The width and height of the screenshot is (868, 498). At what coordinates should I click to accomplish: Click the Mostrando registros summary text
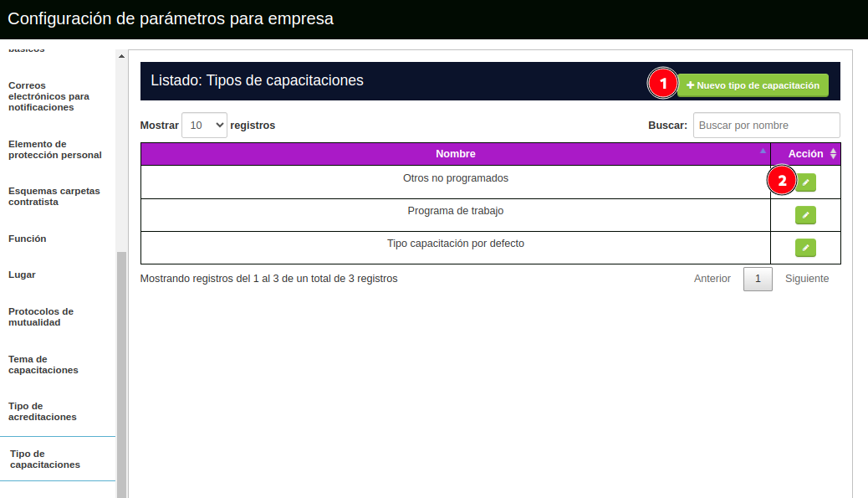268,279
